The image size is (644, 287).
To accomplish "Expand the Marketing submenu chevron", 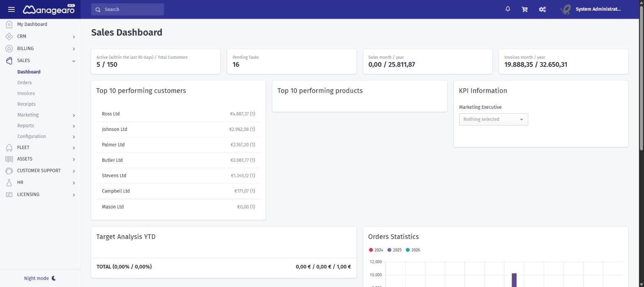I will pos(74,115).
